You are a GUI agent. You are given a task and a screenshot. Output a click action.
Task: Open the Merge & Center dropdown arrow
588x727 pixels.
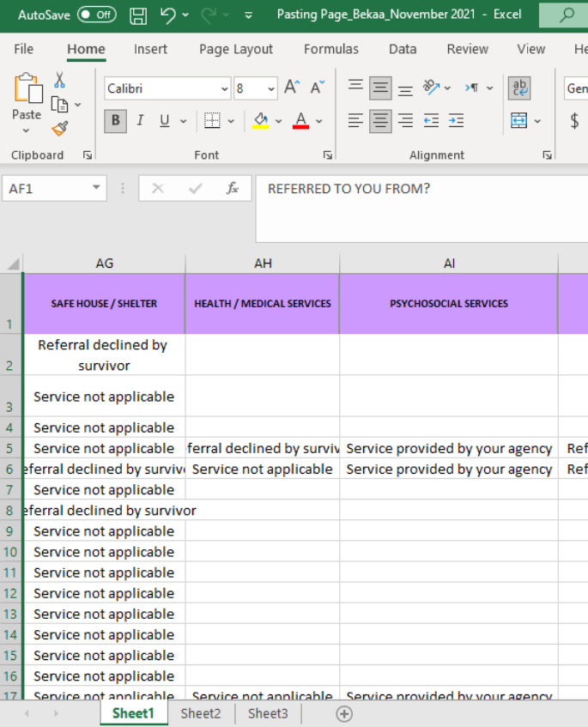click(537, 122)
